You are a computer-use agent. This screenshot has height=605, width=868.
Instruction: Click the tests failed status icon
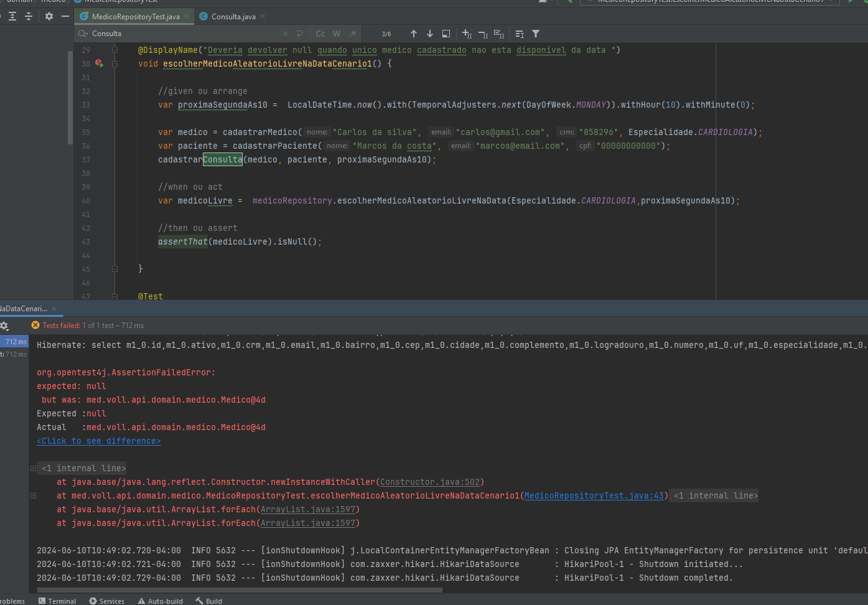(x=35, y=325)
